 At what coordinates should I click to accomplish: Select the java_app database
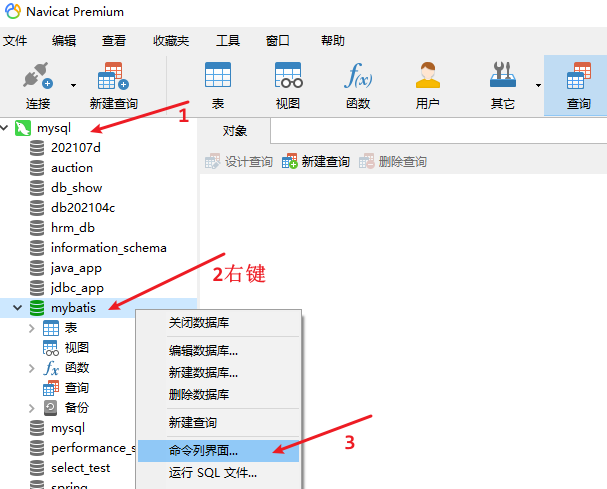(x=76, y=268)
